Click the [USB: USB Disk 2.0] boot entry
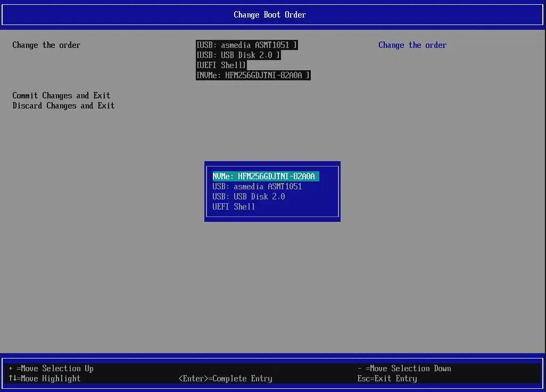The height and width of the screenshot is (392, 546). (237, 55)
